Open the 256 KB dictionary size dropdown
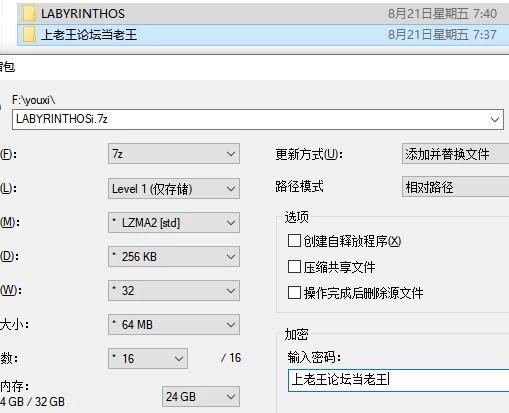The height and width of the screenshot is (413, 509). click(x=174, y=256)
